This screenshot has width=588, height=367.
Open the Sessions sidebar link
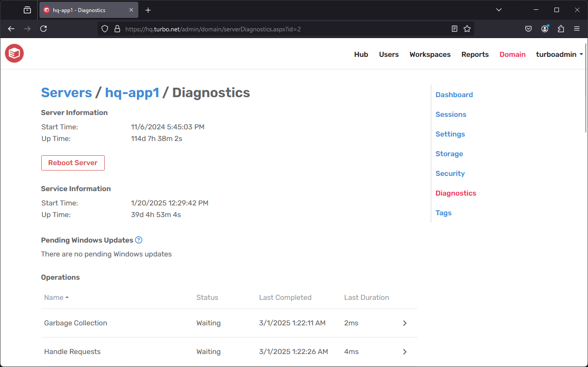[451, 114]
